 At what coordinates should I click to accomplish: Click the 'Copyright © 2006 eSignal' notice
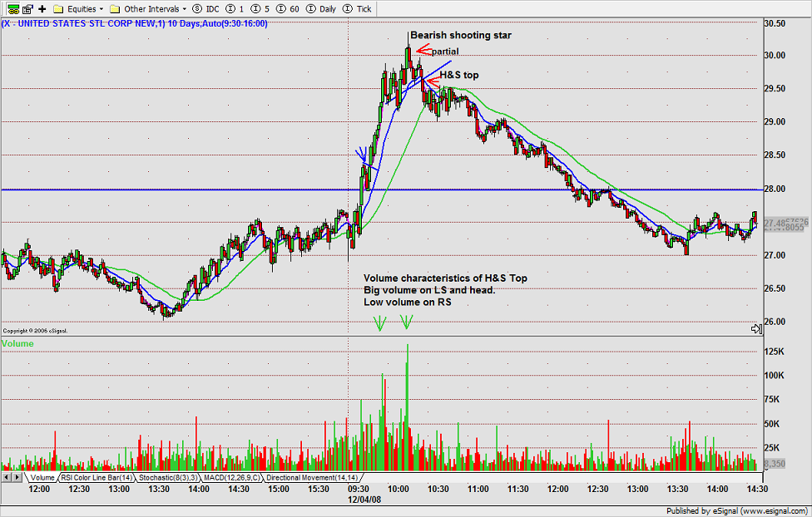(x=35, y=331)
